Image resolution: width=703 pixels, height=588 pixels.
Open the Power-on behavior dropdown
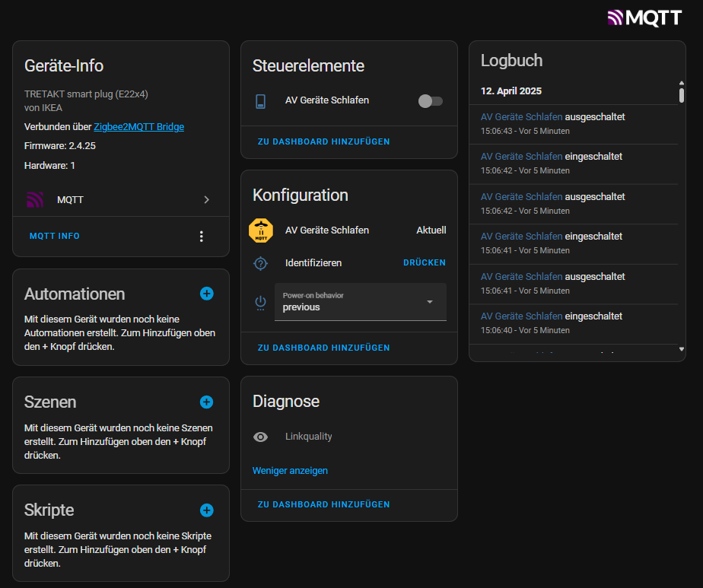point(361,302)
